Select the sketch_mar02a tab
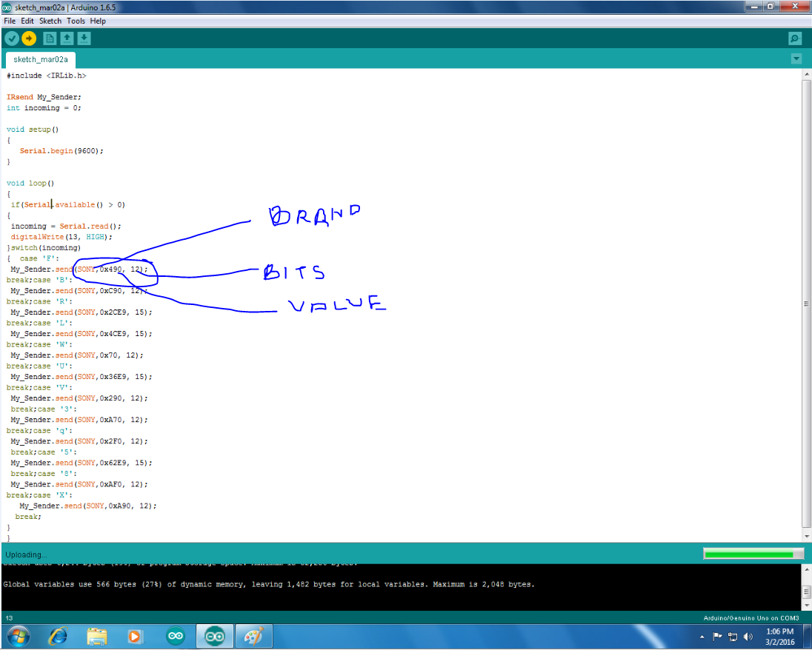 [41, 59]
